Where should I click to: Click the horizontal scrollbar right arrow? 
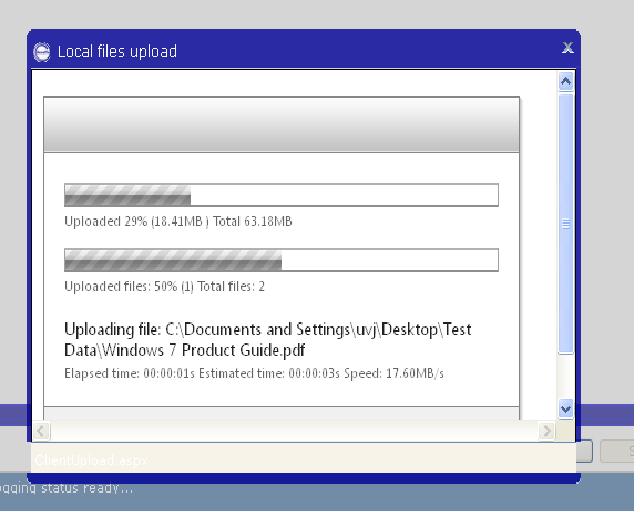tap(547, 431)
